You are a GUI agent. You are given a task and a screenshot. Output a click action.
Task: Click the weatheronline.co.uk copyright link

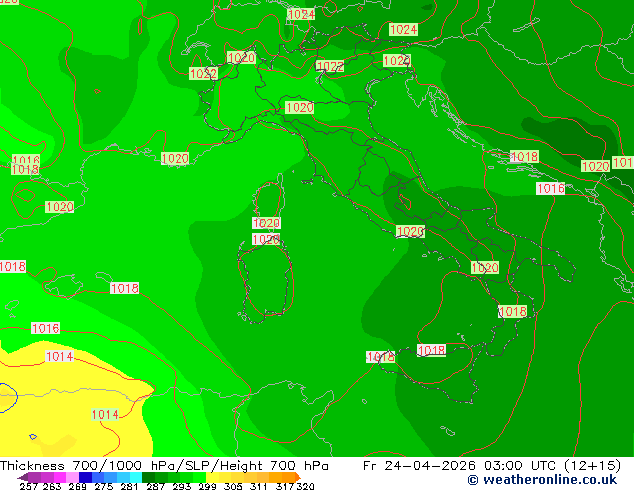(542, 480)
